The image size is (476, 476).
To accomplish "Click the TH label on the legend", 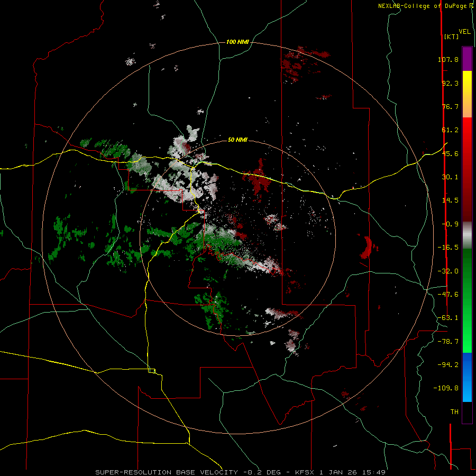I will (454, 412).
